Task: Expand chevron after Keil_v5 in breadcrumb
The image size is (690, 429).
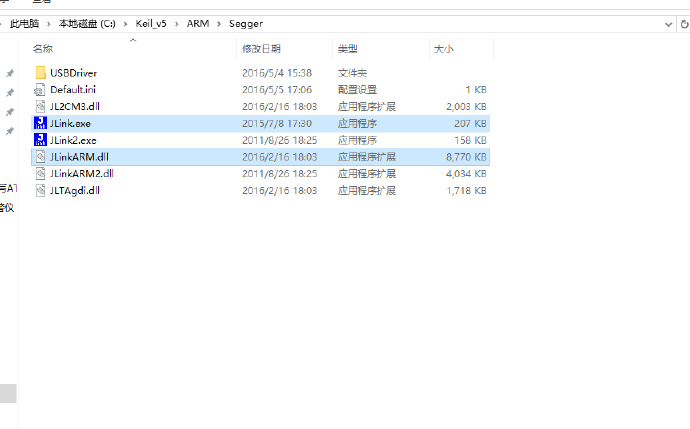Action: pyautogui.click(x=176, y=24)
